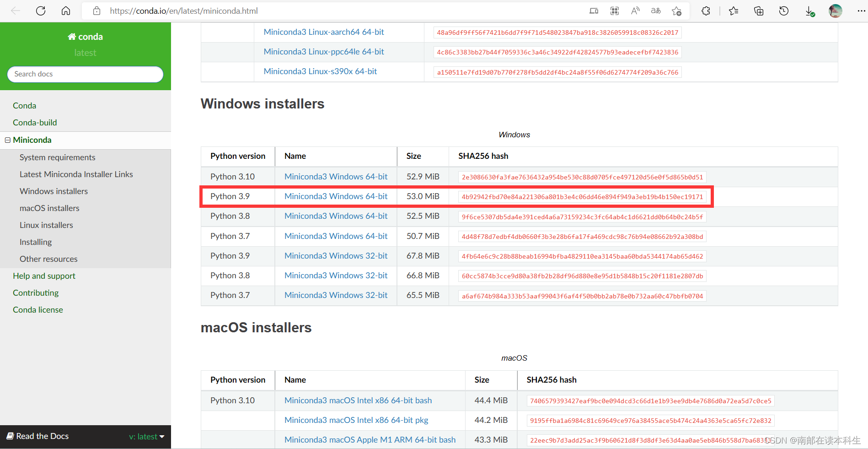Open the translate page icon
This screenshot has height=449, width=868.
656,11
